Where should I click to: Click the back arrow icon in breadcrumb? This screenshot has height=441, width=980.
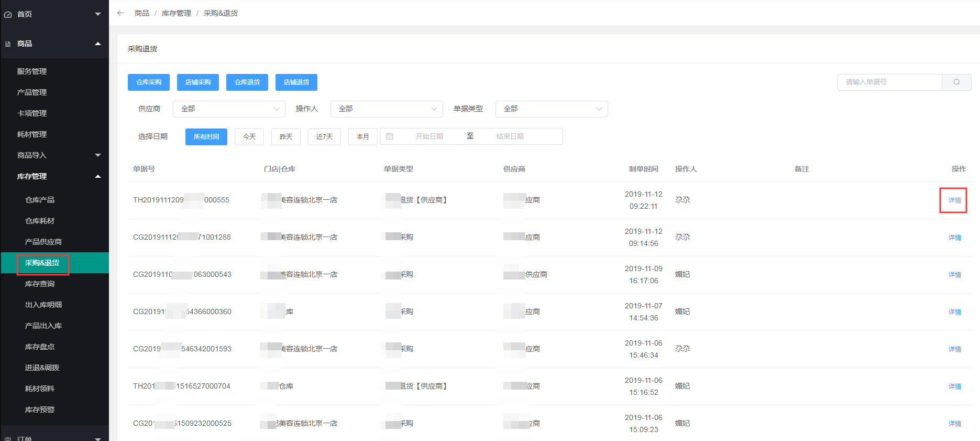click(x=120, y=13)
